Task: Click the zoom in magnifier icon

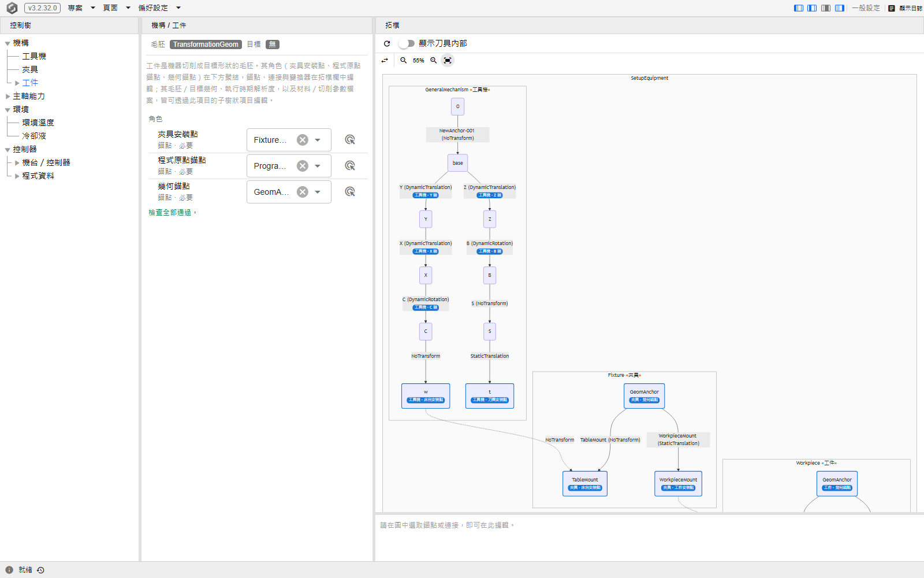Action: (434, 60)
